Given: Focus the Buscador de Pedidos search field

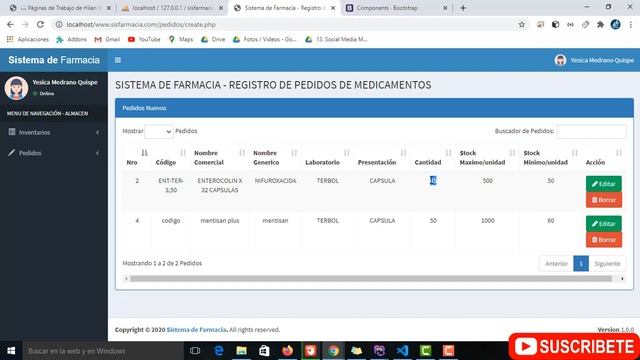Looking at the screenshot, I should click(591, 131).
